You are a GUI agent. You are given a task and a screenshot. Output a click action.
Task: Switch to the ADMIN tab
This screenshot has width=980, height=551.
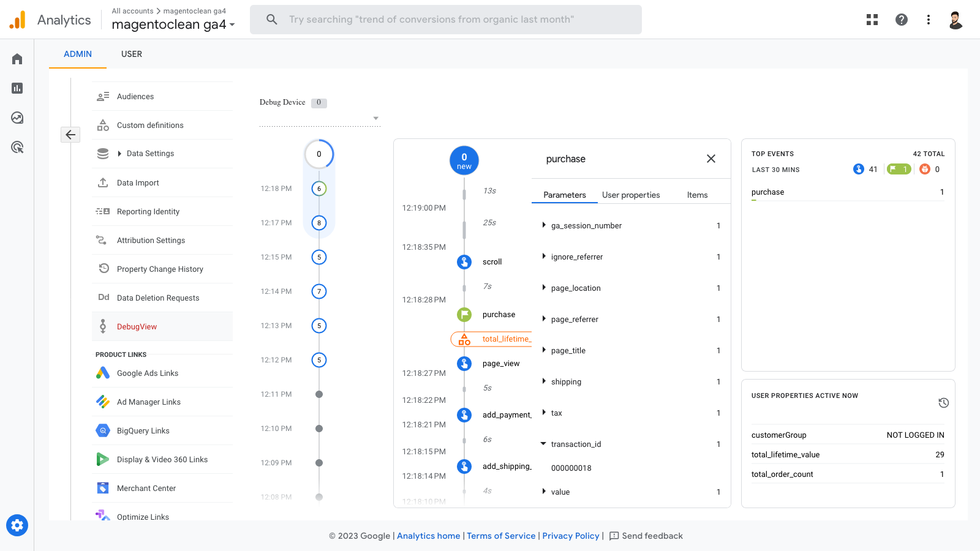[78, 54]
